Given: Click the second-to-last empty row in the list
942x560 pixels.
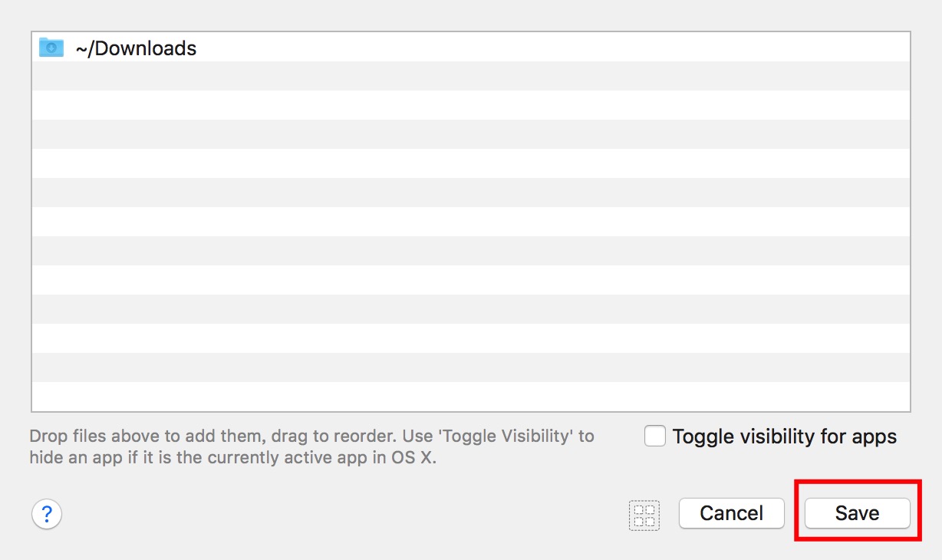Looking at the screenshot, I should coord(471,367).
